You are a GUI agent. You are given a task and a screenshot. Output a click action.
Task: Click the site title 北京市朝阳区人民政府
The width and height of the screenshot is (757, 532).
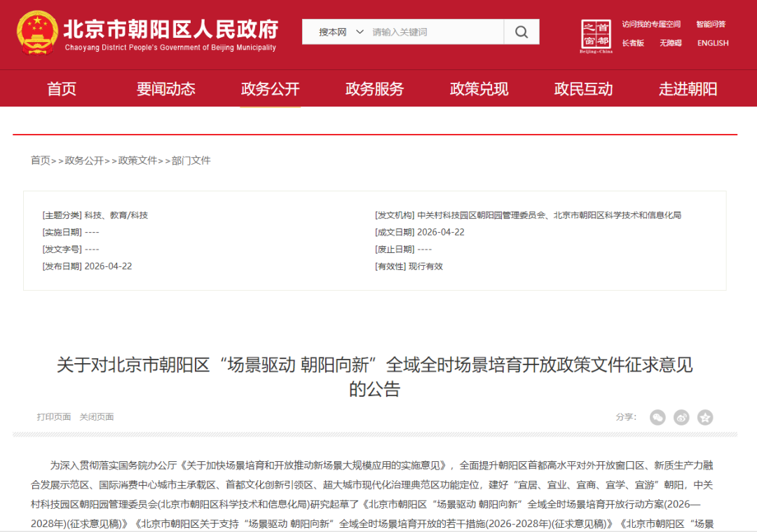point(171,29)
